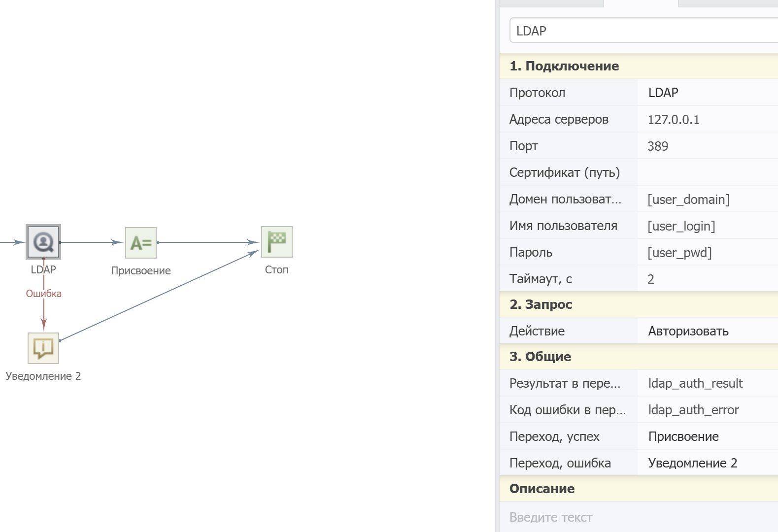Click the red Ошибка connector label

[43, 294]
